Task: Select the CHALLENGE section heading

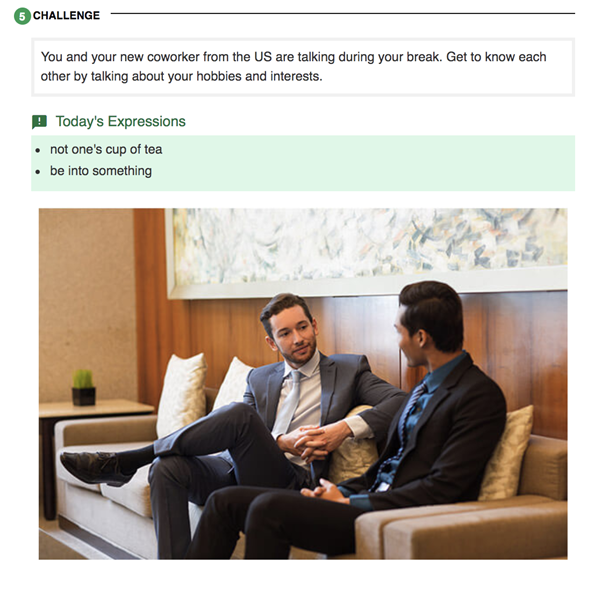Action: [66, 15]
